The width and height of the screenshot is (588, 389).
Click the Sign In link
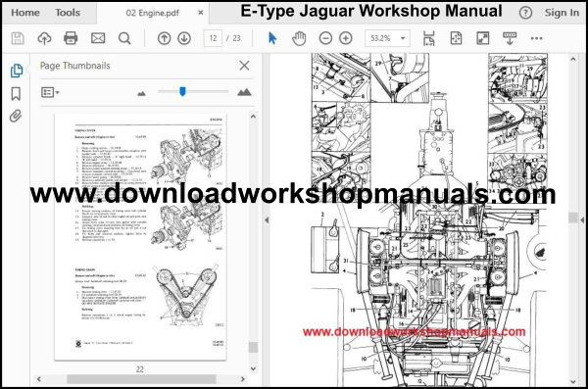click(562, 13)
